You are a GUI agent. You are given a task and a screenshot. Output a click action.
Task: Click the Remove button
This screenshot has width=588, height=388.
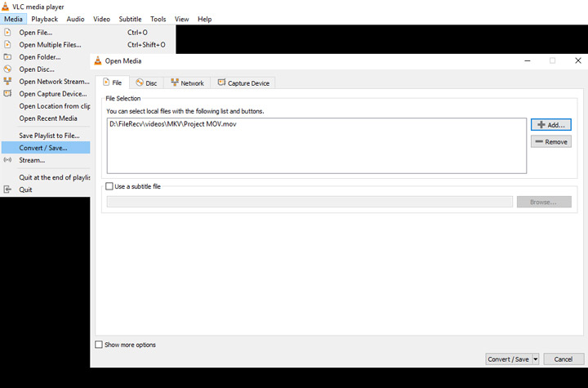coord(551,141)
